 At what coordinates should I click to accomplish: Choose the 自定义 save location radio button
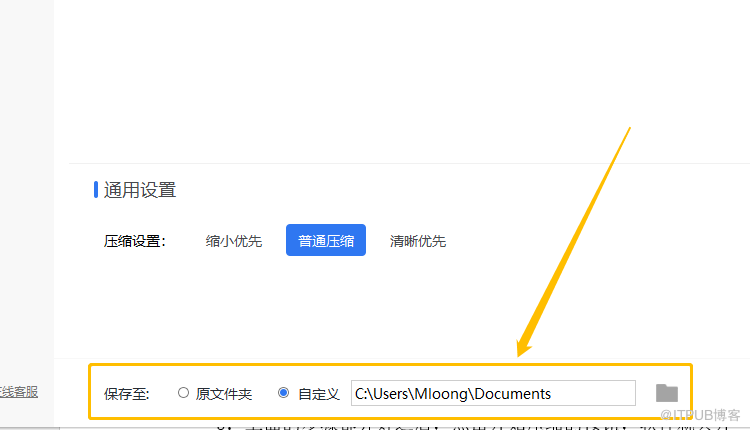pyautogui.click(x=284, y=393)
